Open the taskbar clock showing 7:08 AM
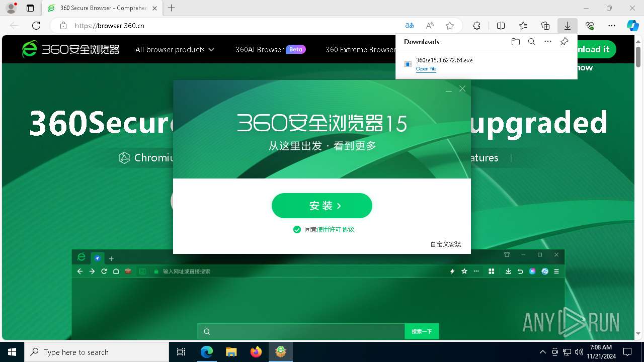 (x=601, y=352)
